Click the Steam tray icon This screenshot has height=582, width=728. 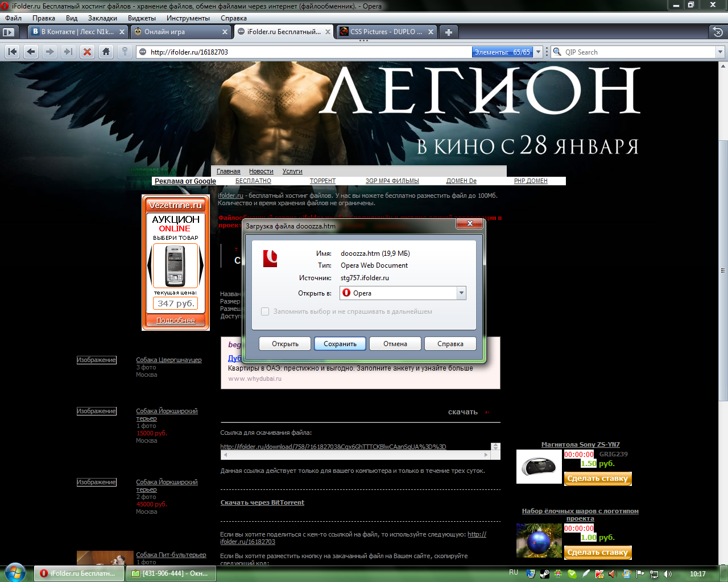click(544, 573)
